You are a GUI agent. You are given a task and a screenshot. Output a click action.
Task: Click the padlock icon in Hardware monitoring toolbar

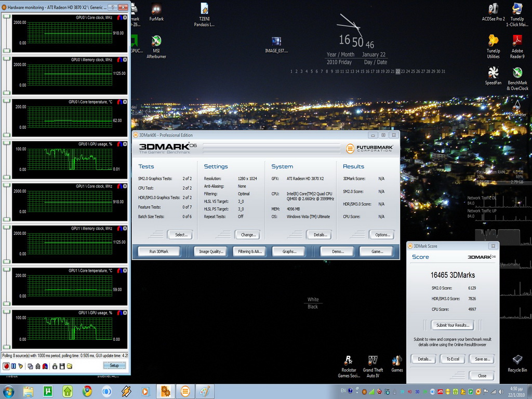pyautogui.click(x=55, y=366)
